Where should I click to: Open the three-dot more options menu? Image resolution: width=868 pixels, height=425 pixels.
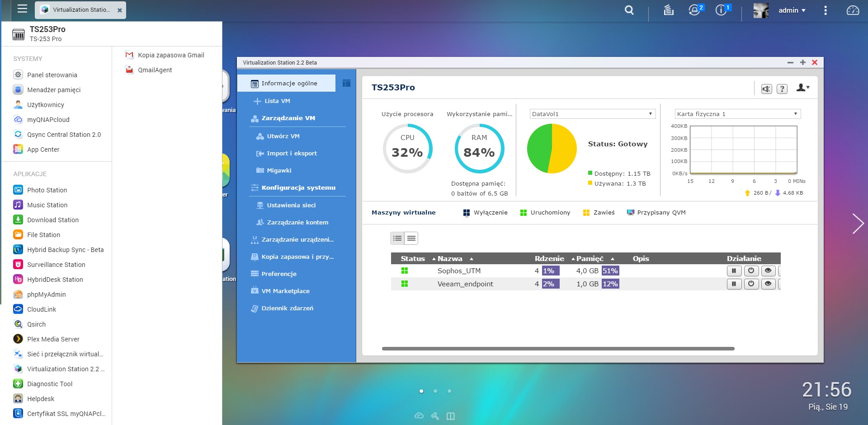826,10
